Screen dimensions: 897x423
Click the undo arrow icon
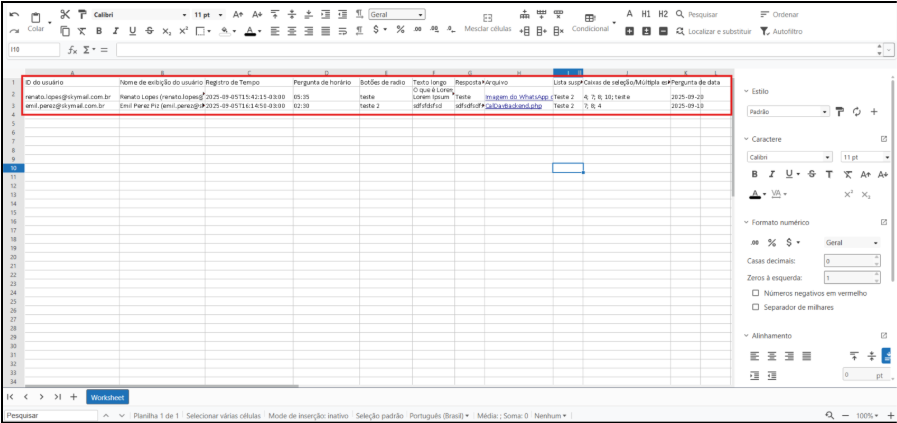[x=13, y=15]
